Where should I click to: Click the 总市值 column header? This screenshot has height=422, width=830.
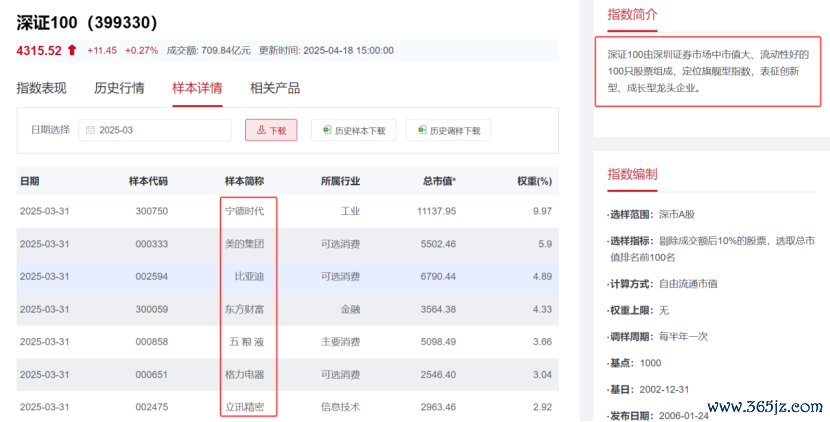[x=439, y=181]
